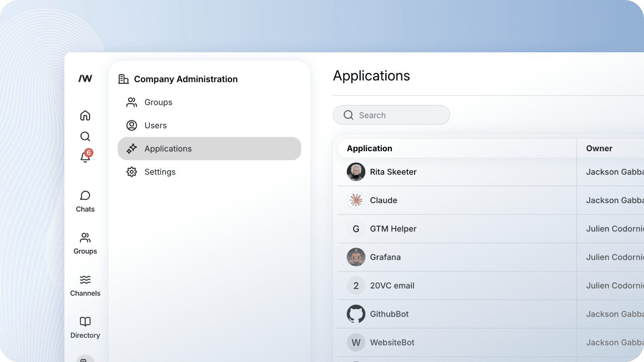The image size is (644, 362).
Task: Click owner Julien in 20VC email row
Action: (615, 286)
